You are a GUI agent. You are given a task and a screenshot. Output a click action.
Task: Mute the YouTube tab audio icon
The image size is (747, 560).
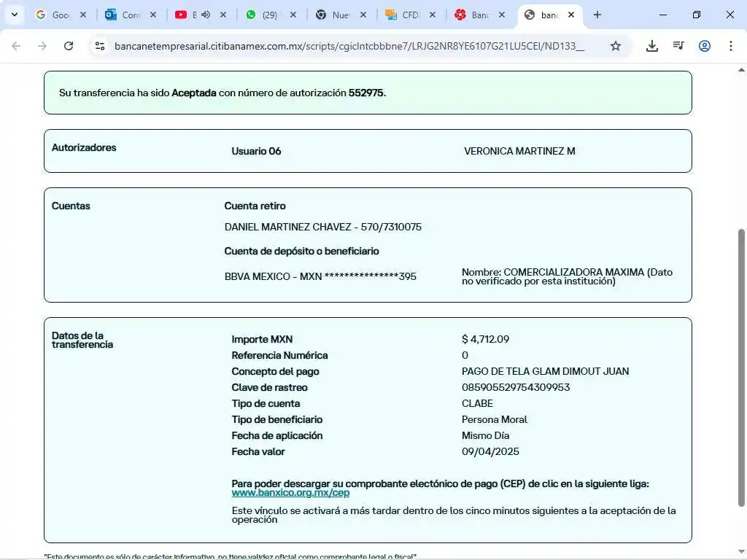(x=205, y=15)
